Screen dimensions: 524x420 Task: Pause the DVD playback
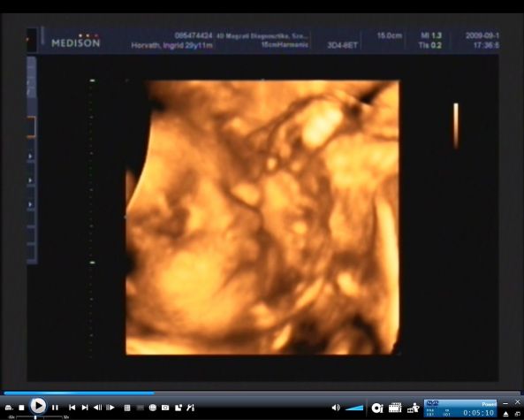pos(55,408)
